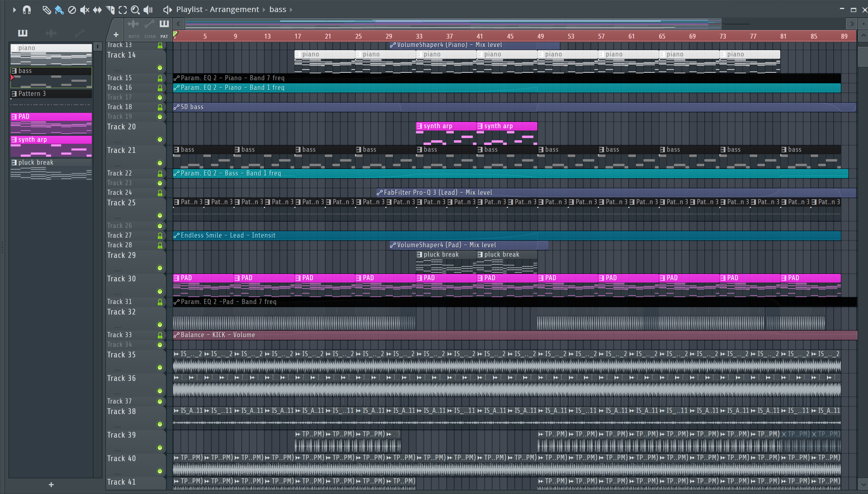
Task: Select the SD bass automation clip
Action: (x=514, y=107)
